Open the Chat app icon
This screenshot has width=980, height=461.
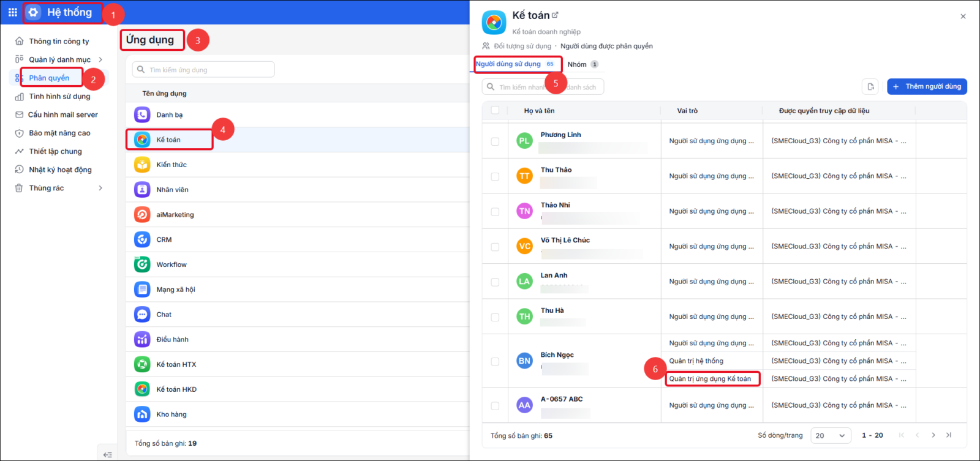pos(142,315)
